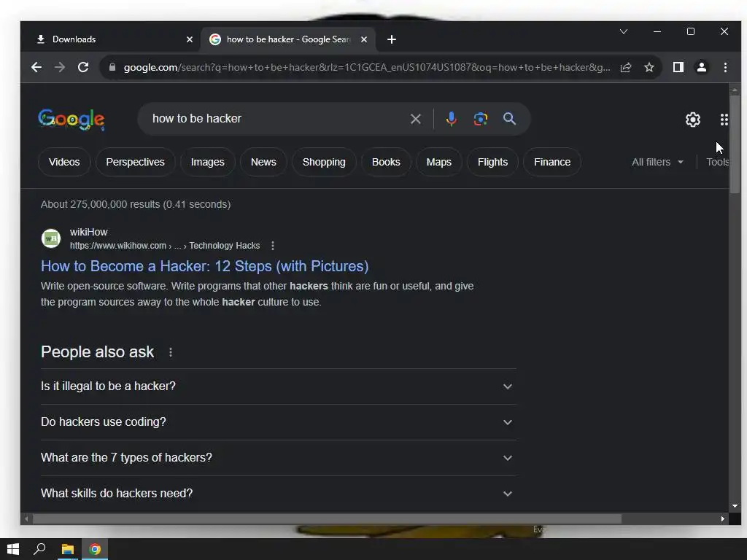The height and width of the screenshot is (560, 747).
Task: Click Chrome icon in the taskbar
Action: coord(95,550)
